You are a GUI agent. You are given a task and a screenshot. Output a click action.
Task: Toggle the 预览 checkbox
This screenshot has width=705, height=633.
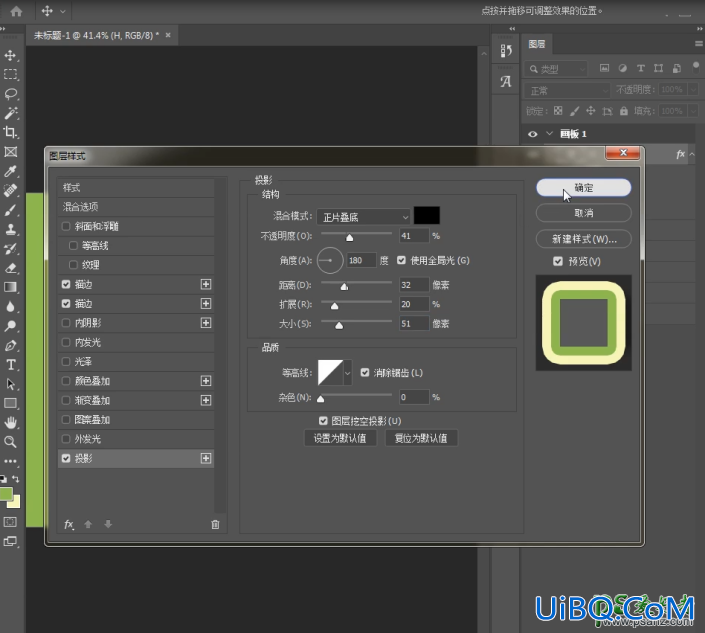558,261
